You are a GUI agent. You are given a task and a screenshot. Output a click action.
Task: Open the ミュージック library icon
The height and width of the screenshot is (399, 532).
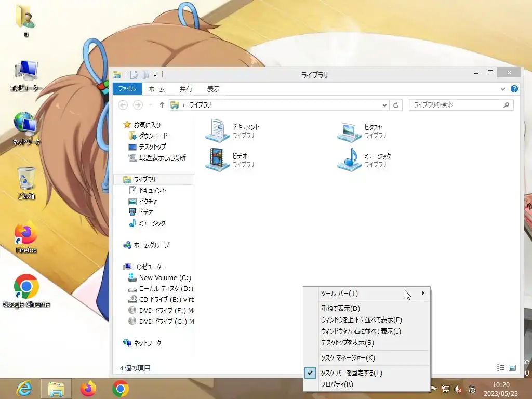[349, 160]
